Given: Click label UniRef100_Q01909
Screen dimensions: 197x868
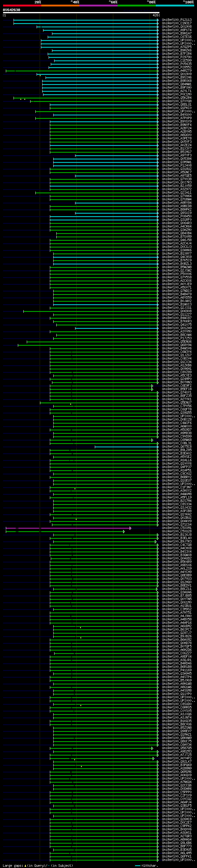Looking at the screenshot, I should tap(177, 74).
